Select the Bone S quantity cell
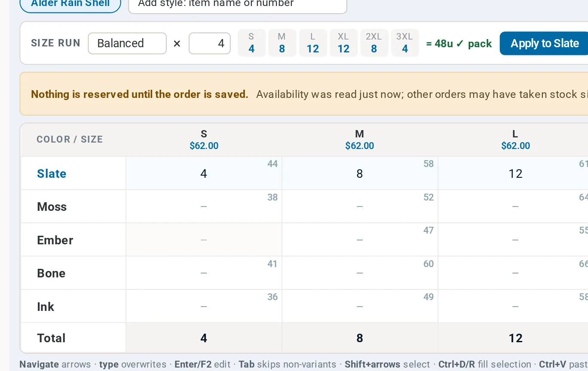This screenshot has width=588, height=371. click(204, 273)
